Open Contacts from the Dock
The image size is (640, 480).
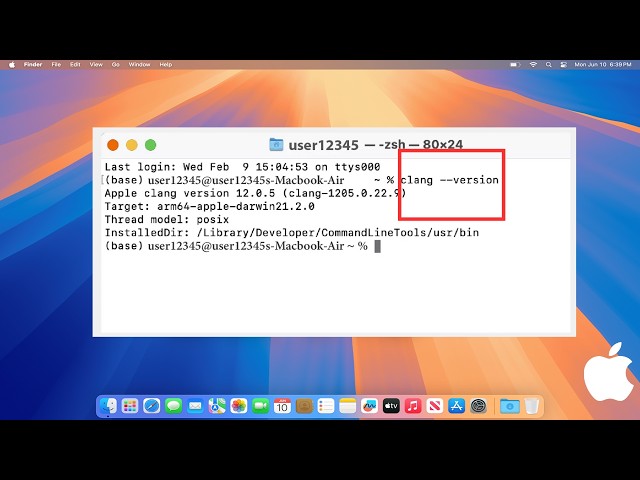pos(304,406)
